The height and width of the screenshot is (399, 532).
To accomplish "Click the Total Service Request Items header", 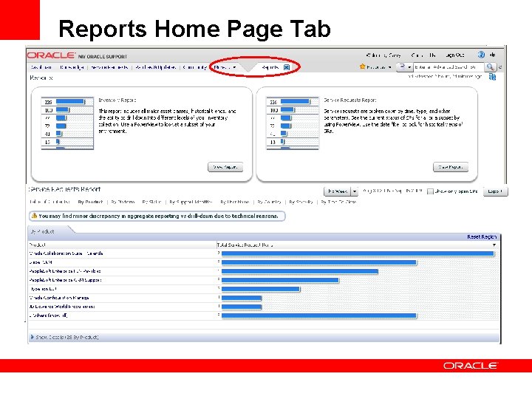I will coord(245,245).
